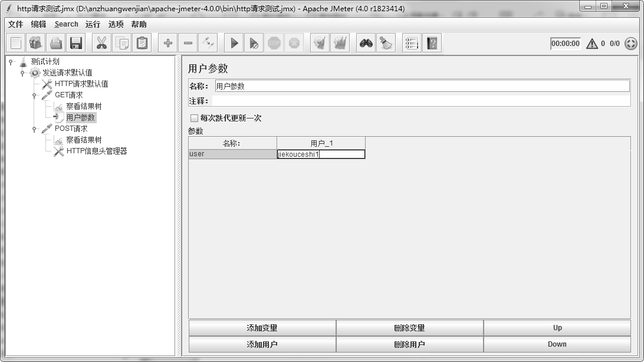
Task: Save the test plan with floppy icon
Action: 76,43
